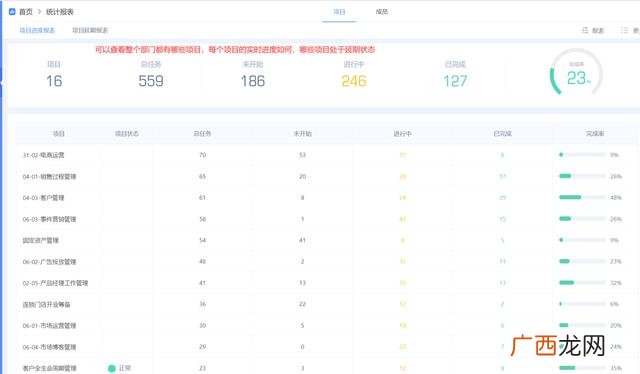Click 48% completion in 04-03-客户管理 row

tap(616, 198)
